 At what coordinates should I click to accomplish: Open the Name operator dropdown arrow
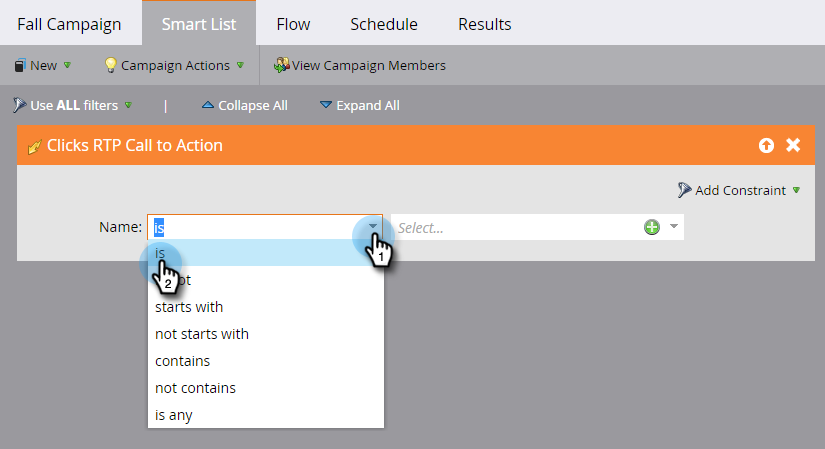373,227
